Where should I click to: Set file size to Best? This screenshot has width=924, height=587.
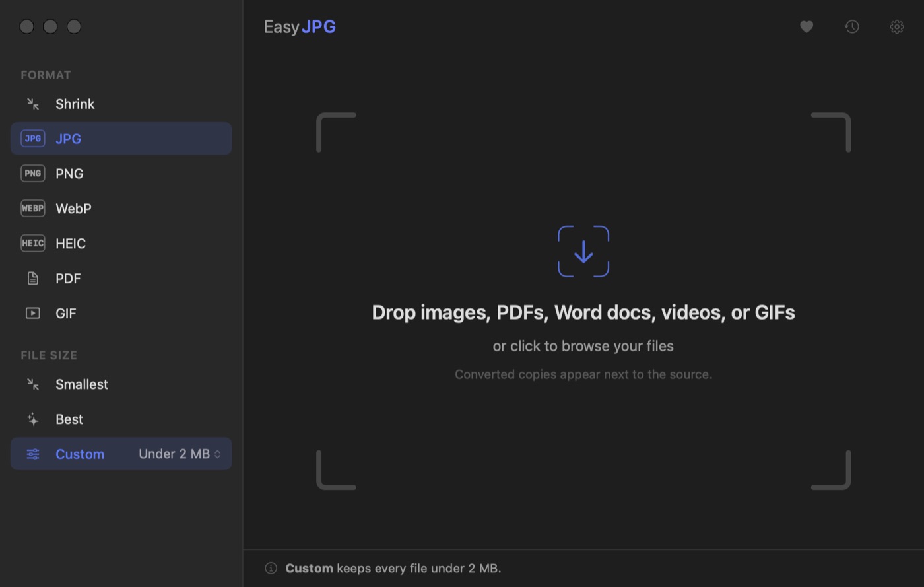point(121,419)
